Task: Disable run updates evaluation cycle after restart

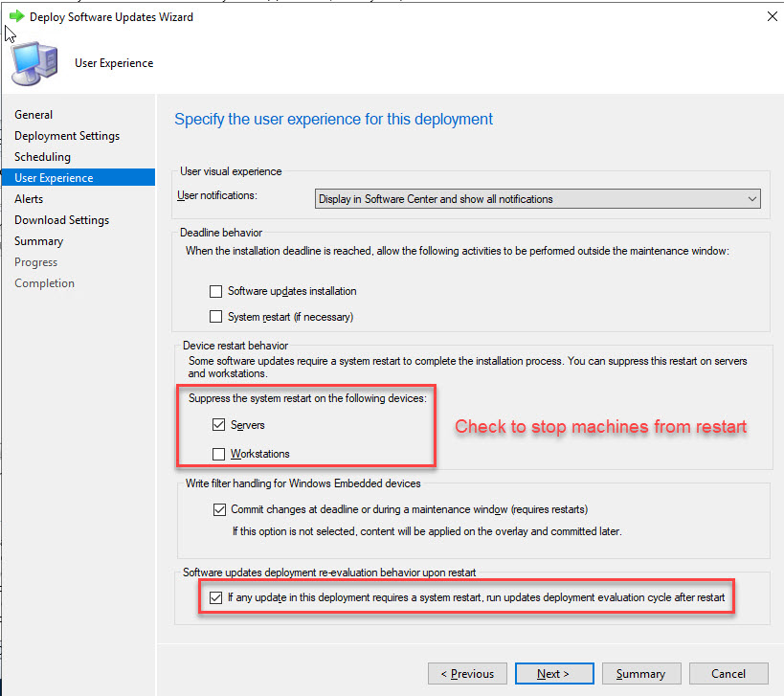Action: click(x=216, y=598)
